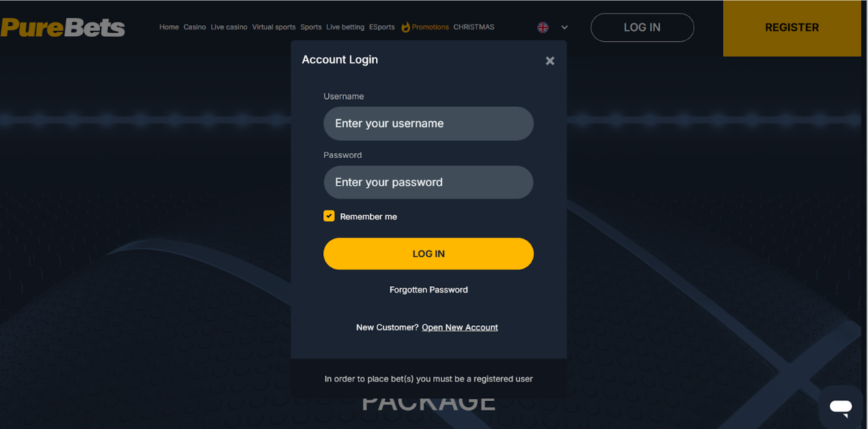Uncheck the Remember me checkbox
868x429 pixels.
point(329,215)
